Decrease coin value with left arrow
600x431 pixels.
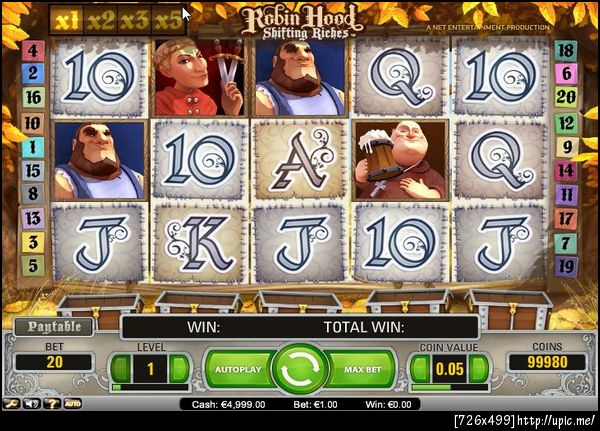coord(421,369)
